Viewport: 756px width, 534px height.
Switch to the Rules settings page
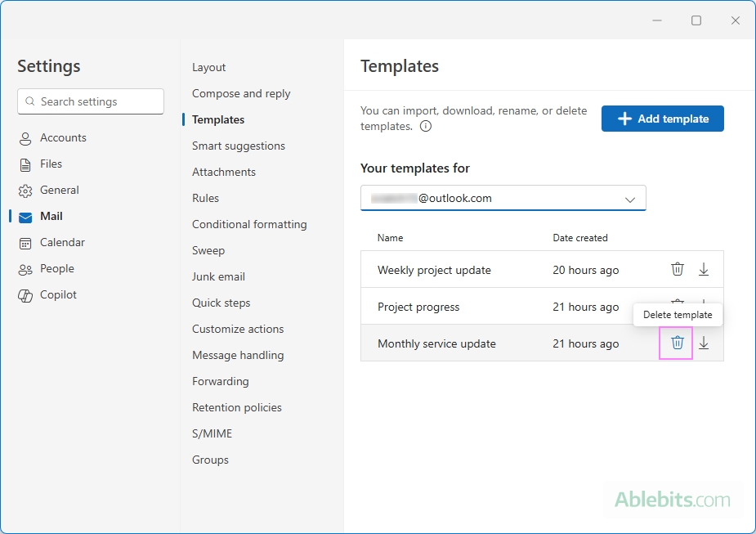[205, 198]
